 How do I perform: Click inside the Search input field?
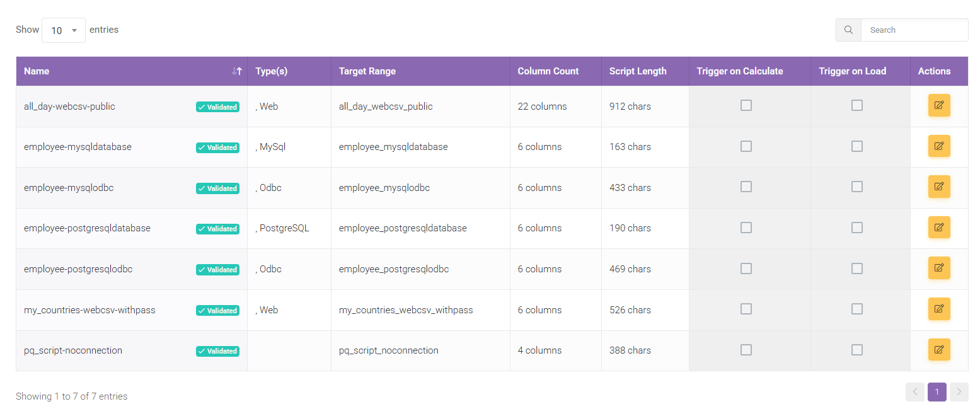(x=914, y=30)
